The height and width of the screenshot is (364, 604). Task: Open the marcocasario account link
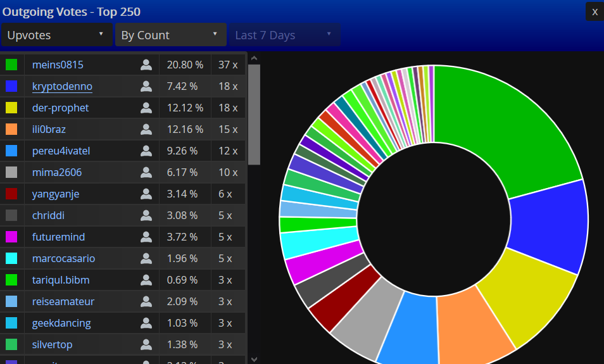point(62,258)
